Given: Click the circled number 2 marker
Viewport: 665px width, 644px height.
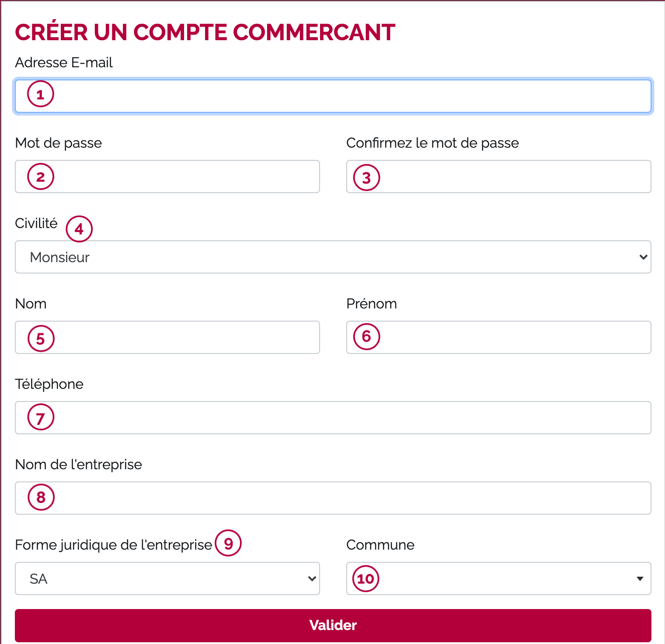Looking at the screenshot, I should coord(41,177).
